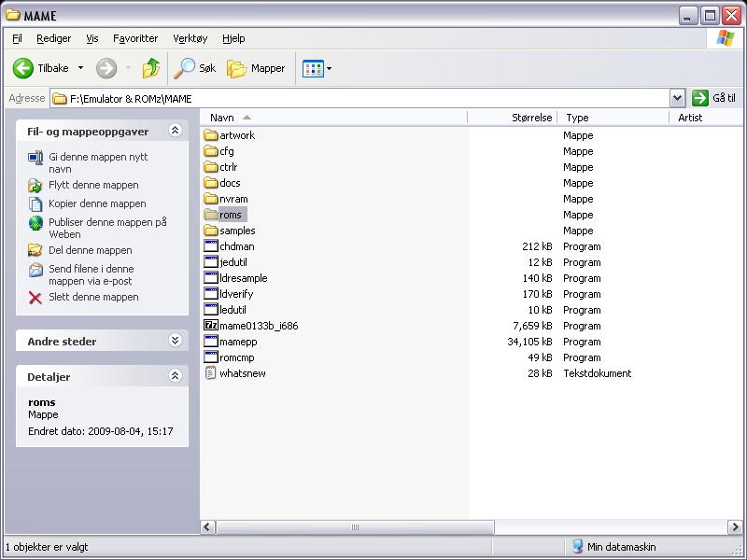Screen dimensions: 747x560
Task: Click the scroll right arrow
Action: tap(735, 527)
